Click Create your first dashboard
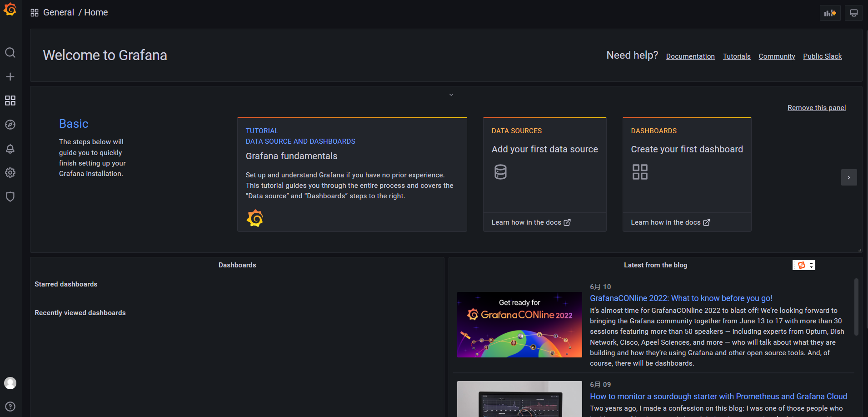 [687, 149]
